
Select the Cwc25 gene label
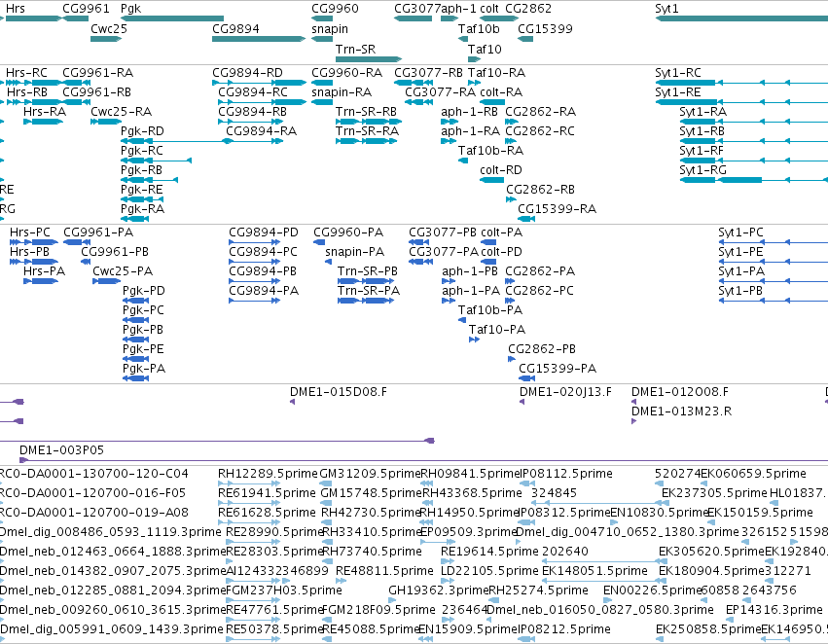[109, 29]
